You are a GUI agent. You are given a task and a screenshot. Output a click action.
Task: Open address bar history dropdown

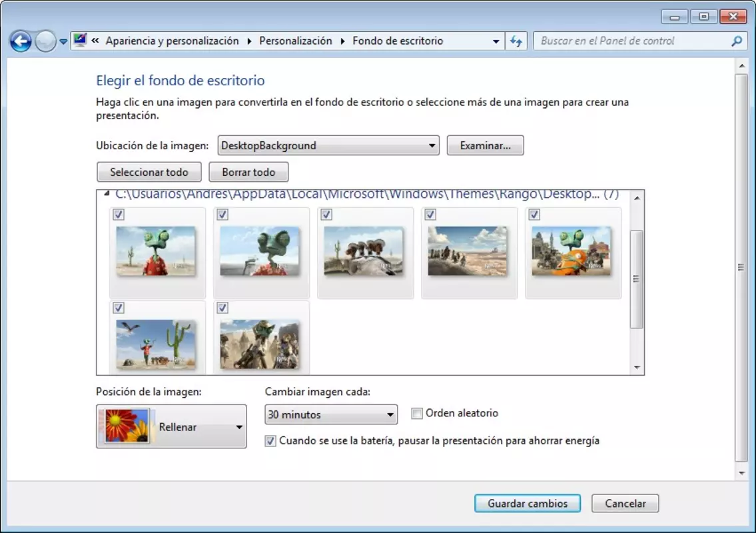[496, 41]
